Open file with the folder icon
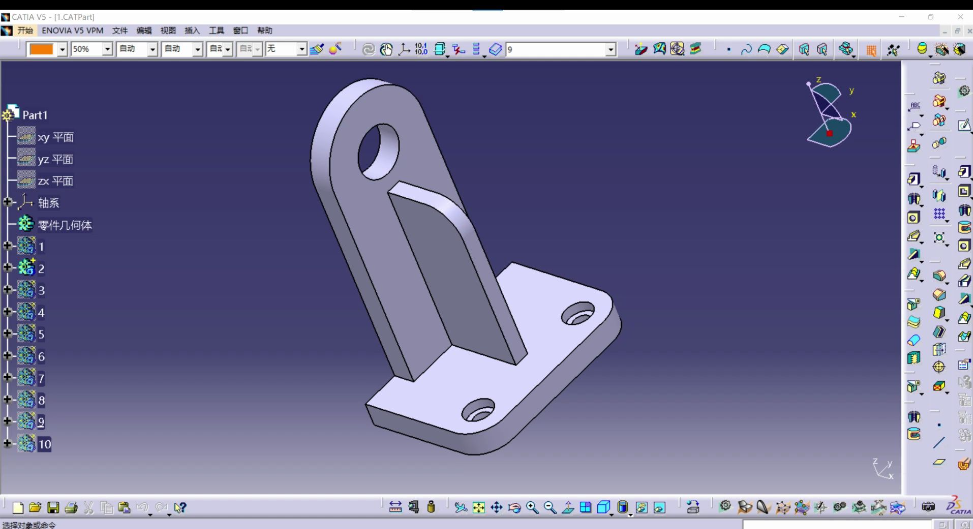This screenshot has width=973, height=529. tap(35, 508)
